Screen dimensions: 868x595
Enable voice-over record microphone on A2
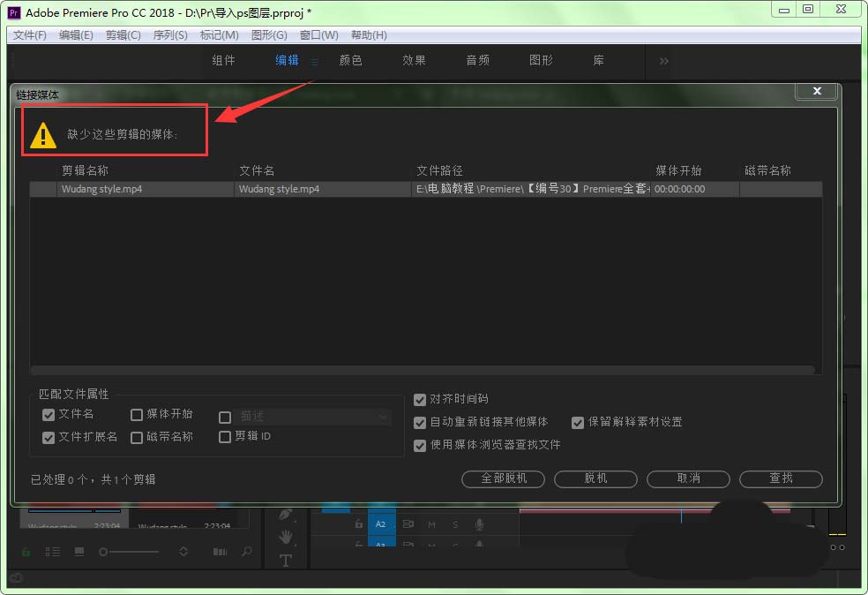[x=479, y=524]
